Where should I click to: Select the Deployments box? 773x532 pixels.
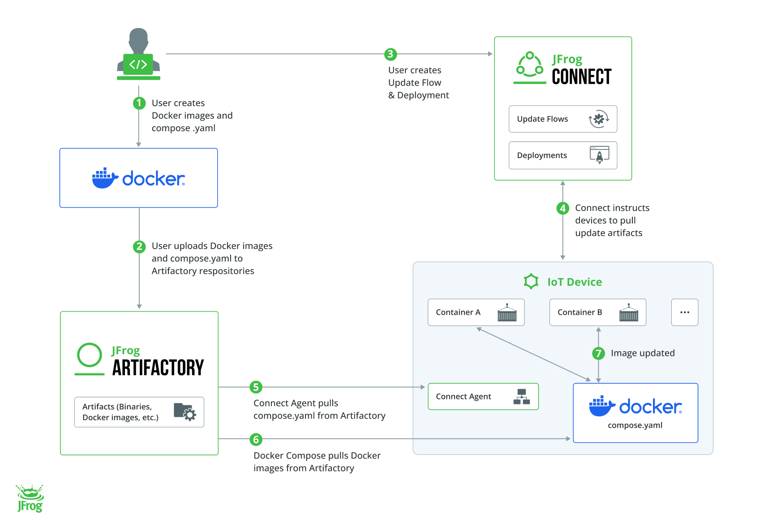pos(563,155)
